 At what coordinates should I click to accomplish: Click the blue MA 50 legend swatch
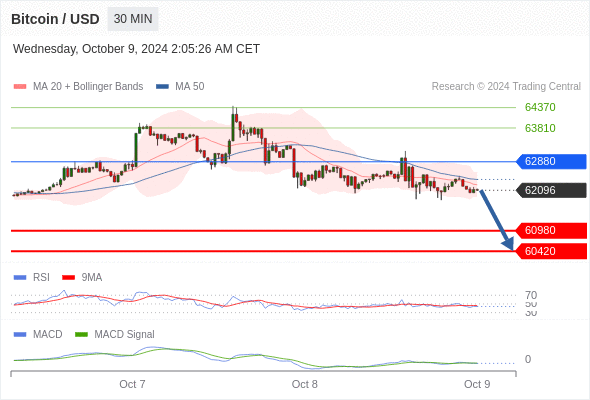162,87
